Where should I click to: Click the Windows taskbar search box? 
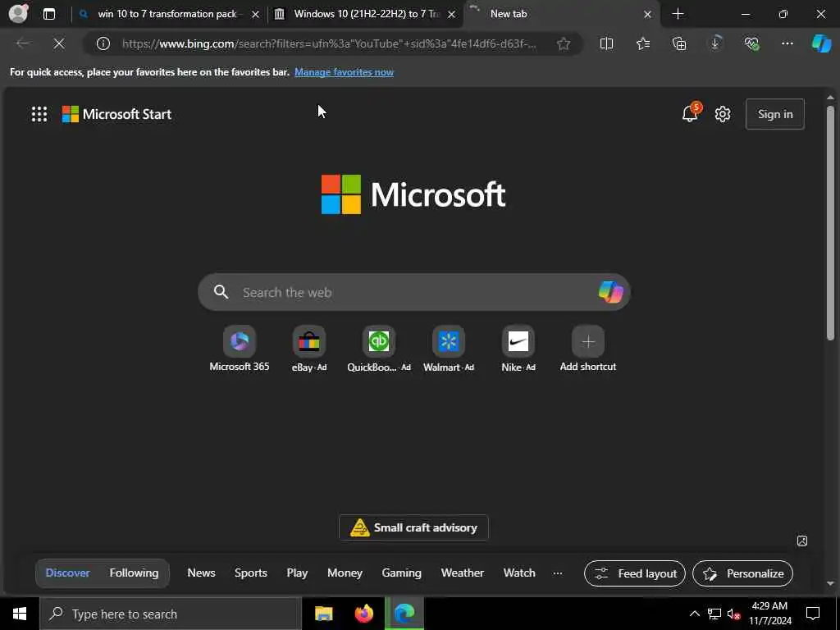171,614
